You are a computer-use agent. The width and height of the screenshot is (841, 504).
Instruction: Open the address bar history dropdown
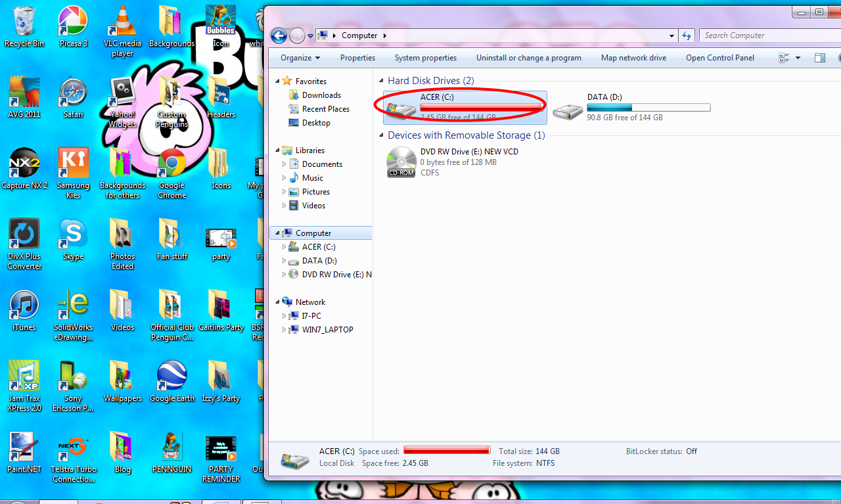click(x=671, y=35)
